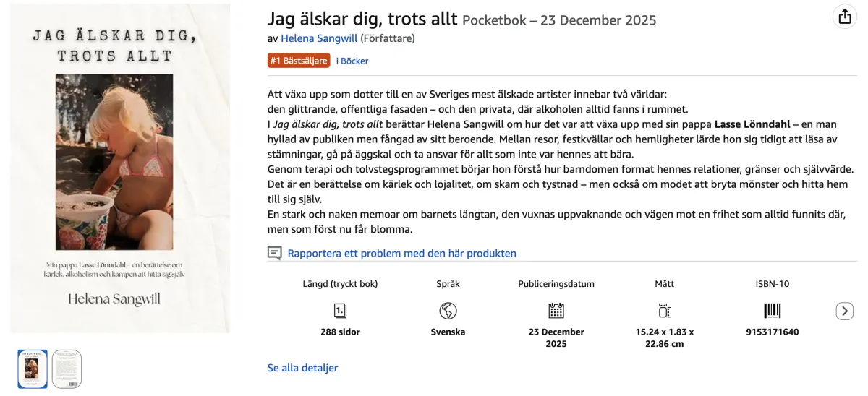Click the share icon at top right
868x396 pixels.
point(845,17)
